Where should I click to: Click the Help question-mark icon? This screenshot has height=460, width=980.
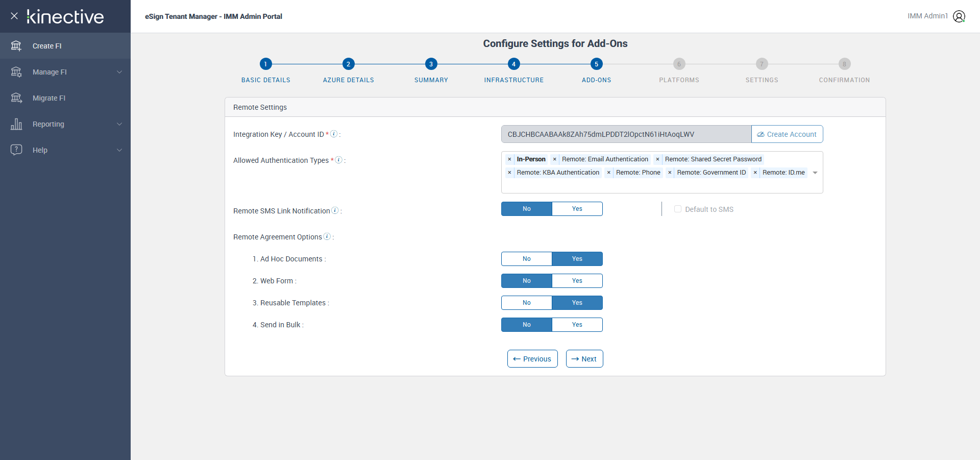(x=16, y=150)
